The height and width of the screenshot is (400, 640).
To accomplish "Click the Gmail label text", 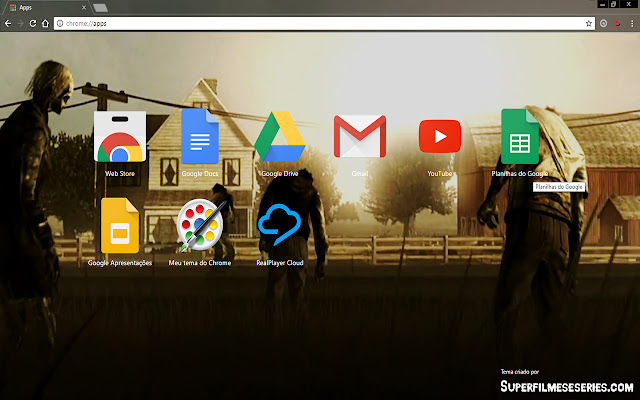I will pyautogui.click(x=360, y=173).
